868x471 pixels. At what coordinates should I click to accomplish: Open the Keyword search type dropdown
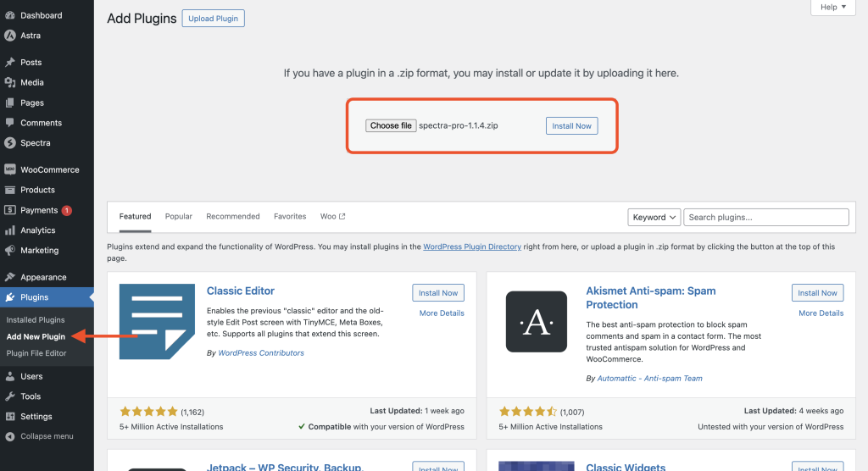pyautogui.click(x=654, y=217)
